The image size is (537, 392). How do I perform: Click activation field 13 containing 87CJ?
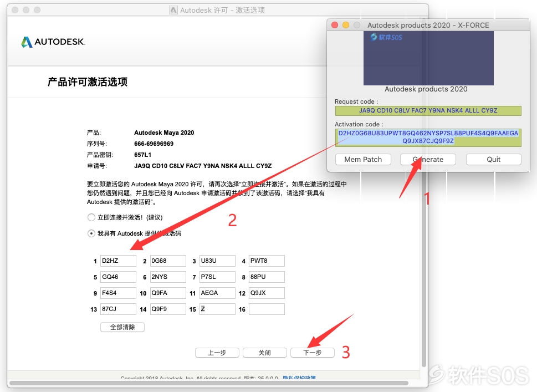click(x=118, y=309)
